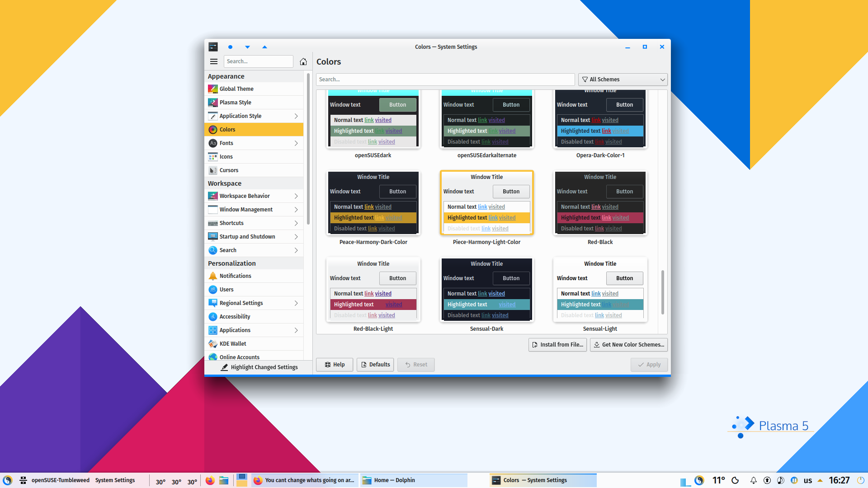Expand Workspace Behavior submenu
868x488 pixels.
pos(296,196)
